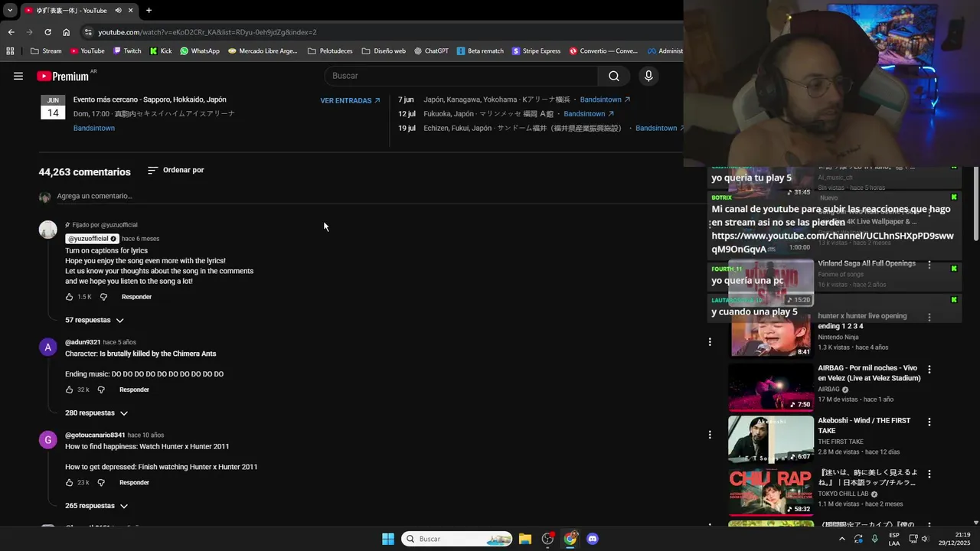Type in the Buscar search field
Screen dimensions: 980x551
461,76
